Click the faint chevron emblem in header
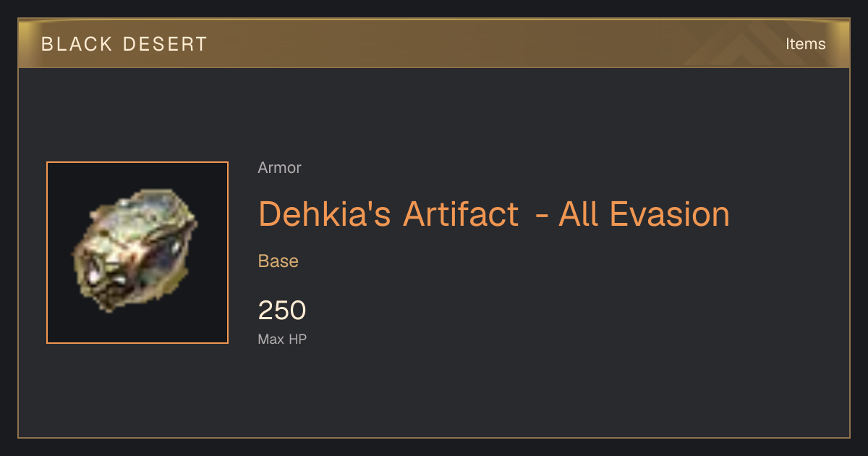This screenshot has height=456, width=868. (744, 45)
